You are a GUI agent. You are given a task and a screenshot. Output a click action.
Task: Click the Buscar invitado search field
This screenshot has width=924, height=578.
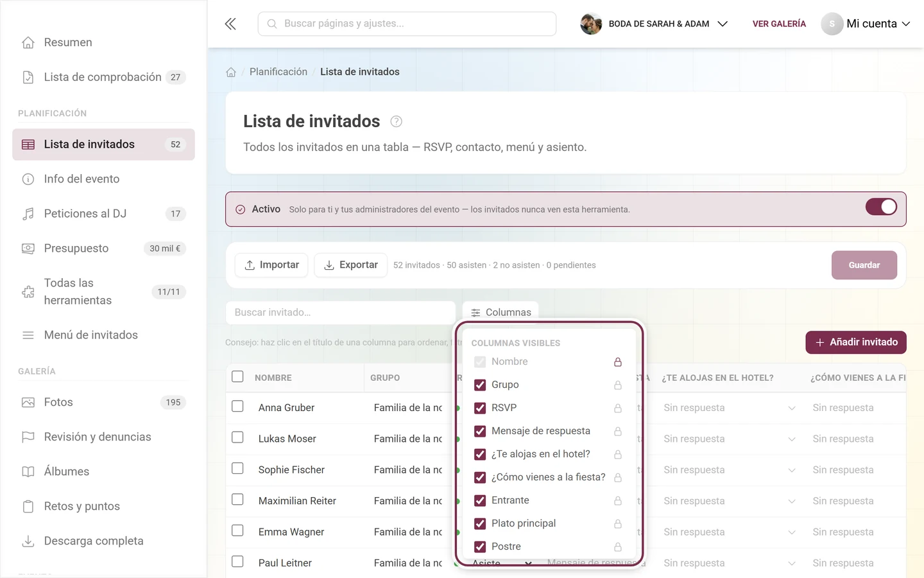click(x=341, y=312)
